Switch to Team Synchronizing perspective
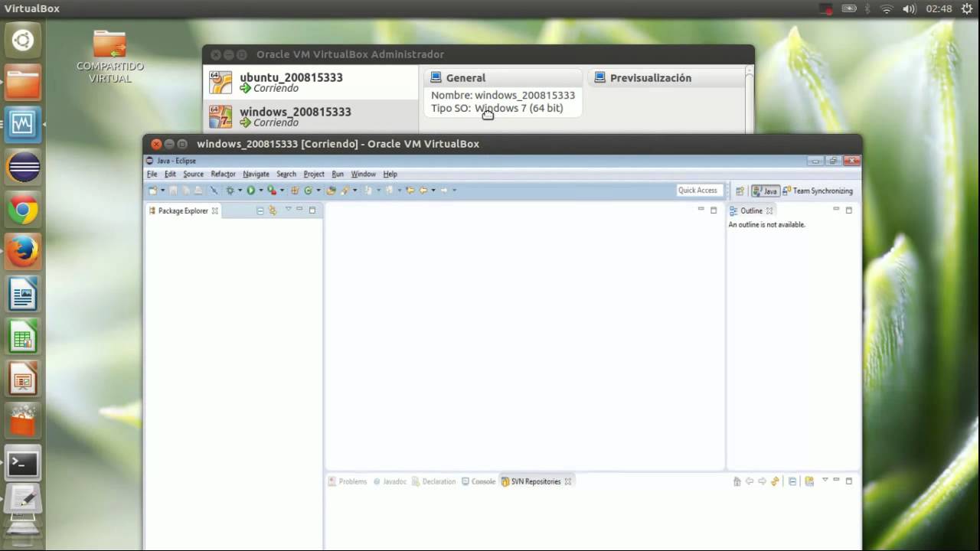 818,191
